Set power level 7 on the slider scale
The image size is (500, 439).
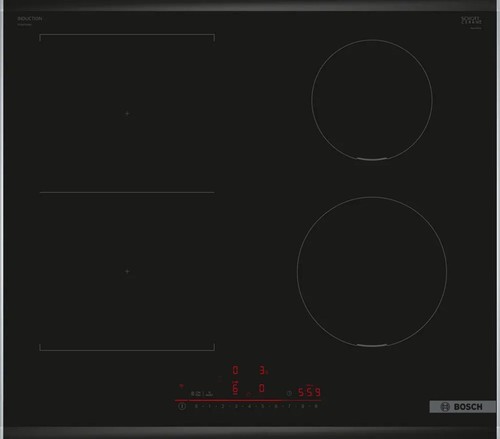point(289,406)
